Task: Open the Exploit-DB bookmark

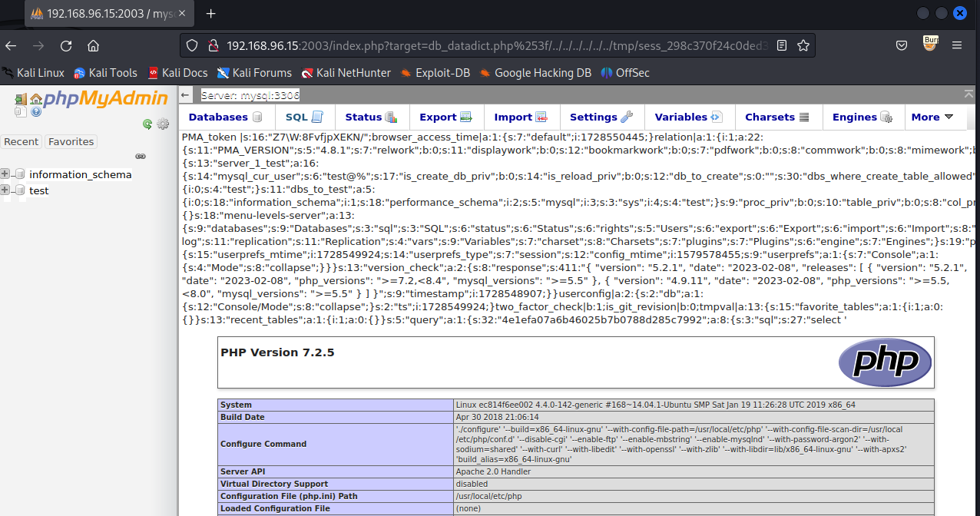Action: (x=436, y=73)
